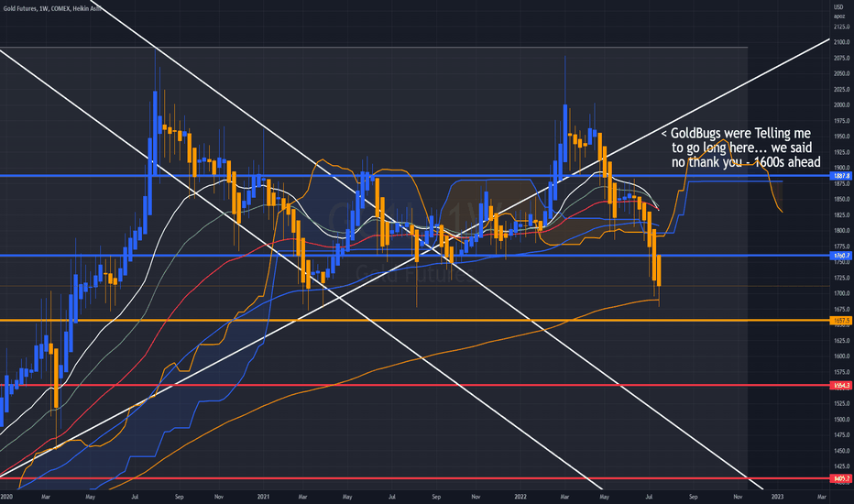Click the 2050.0 price axis label
Image resolution: width=854 pixels, height=504 pixels.
(841, 73)
